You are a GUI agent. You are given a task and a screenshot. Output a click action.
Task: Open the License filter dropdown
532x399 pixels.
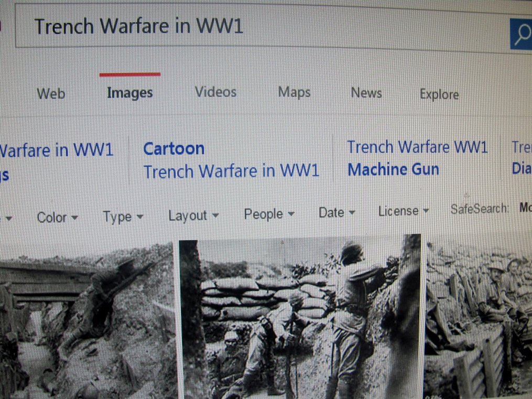click(x=404, y=211)
